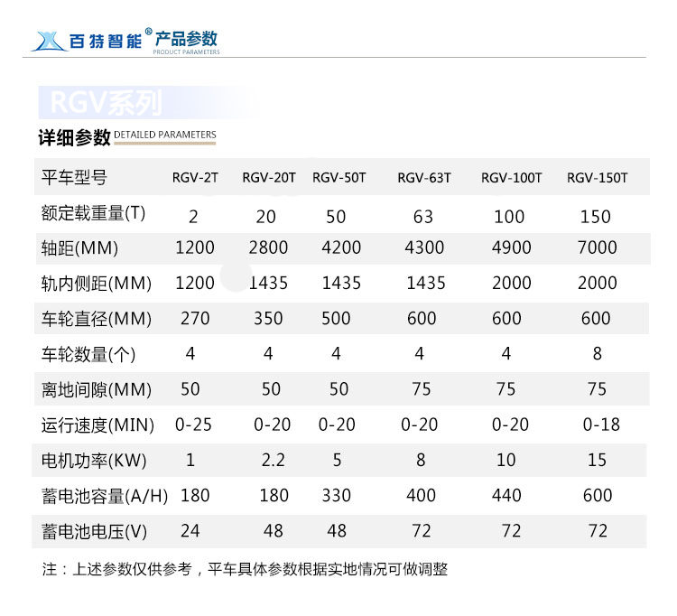The height and width of the screenshot is (616, 677).
Task: Click the RGV系列 banner title
Action: [x=106, y=103]
